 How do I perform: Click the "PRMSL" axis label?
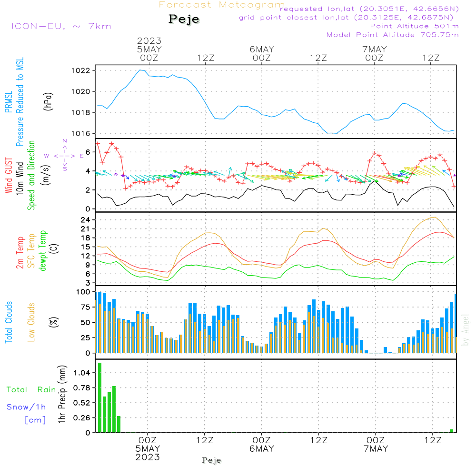(9, 102)
